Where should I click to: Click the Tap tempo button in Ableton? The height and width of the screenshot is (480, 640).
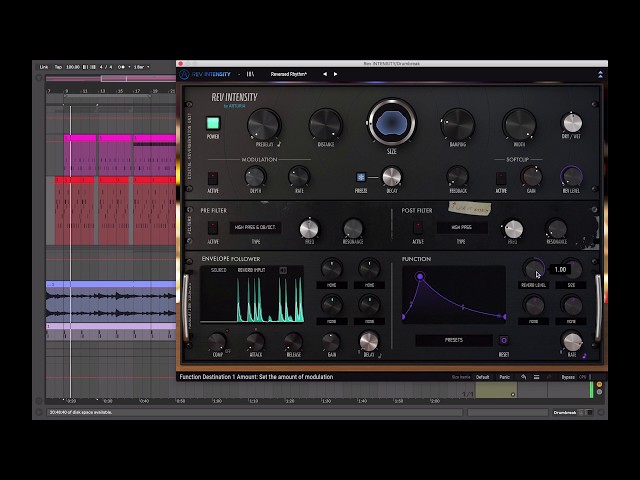point(58,67)
